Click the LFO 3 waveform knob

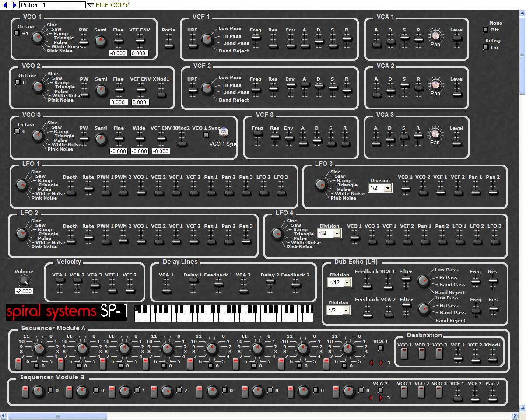[x=321, y=185]
